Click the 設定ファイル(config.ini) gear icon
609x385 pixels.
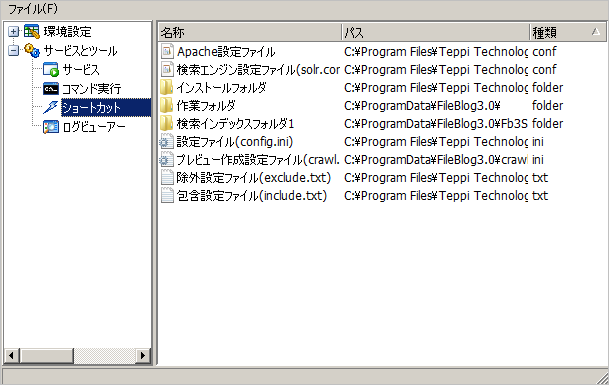(x=167, y=141)
